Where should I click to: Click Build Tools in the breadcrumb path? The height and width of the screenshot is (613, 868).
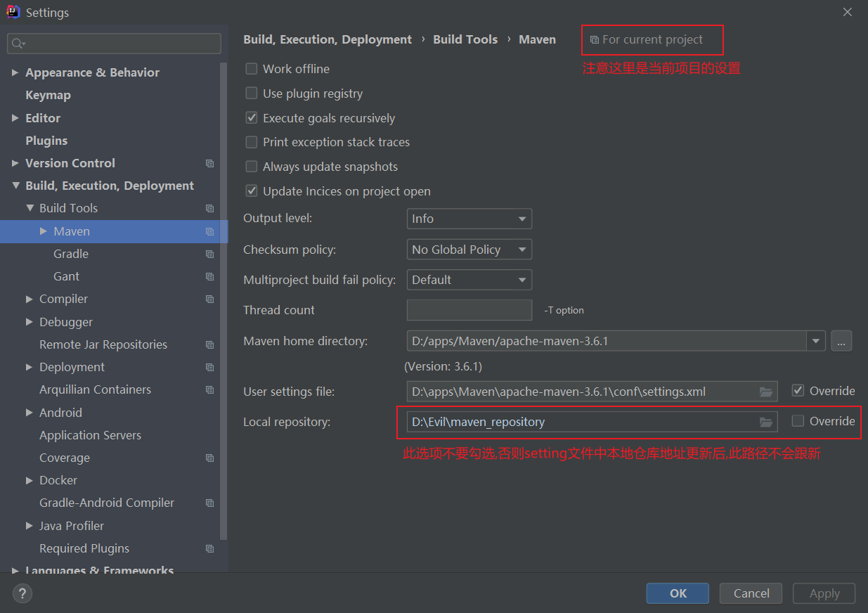point(465,39)
